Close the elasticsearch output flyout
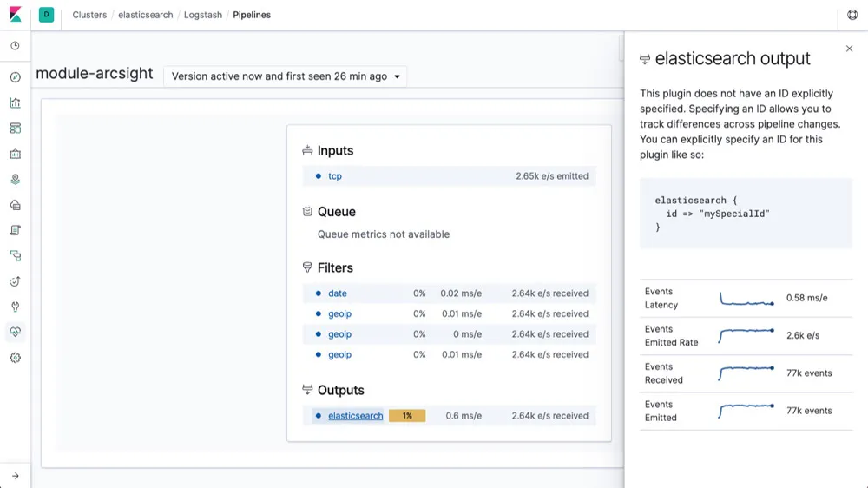868x488 pixels. [849, 49]
